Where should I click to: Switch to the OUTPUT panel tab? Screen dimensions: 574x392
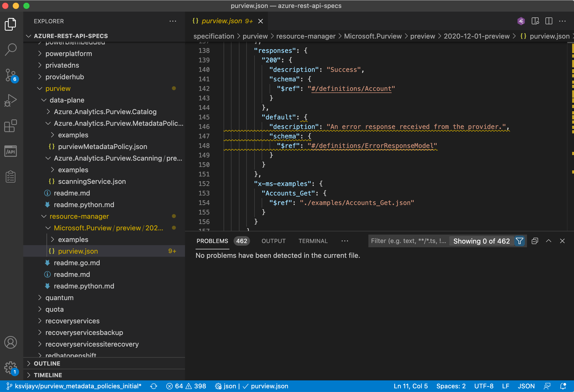[274, 241]
